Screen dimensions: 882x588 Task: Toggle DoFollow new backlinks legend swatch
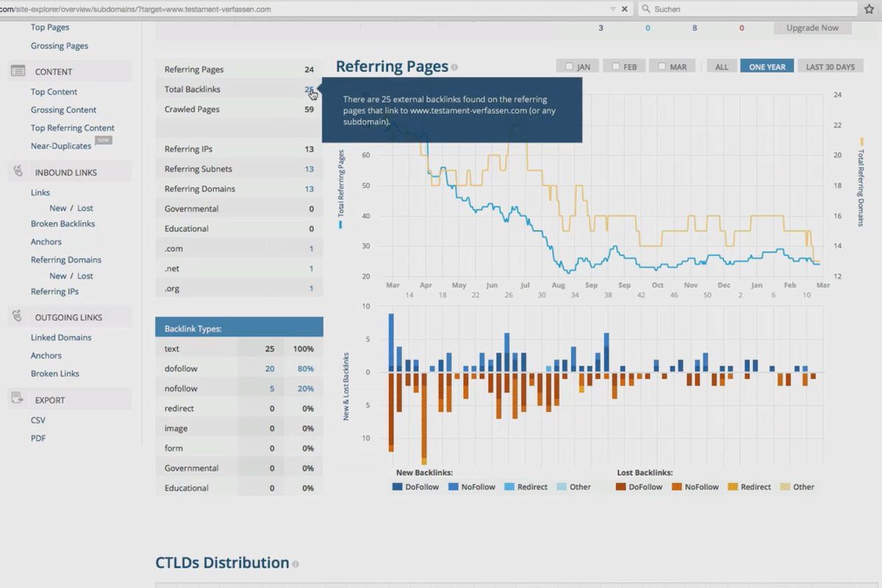(397, 487)
